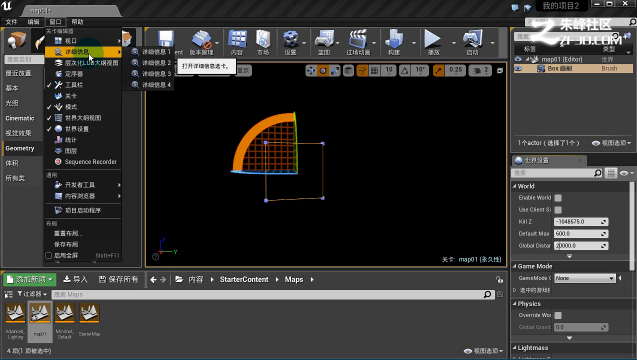Tick the Enable World checkbox
637x360 pixels.
[558, 198]
